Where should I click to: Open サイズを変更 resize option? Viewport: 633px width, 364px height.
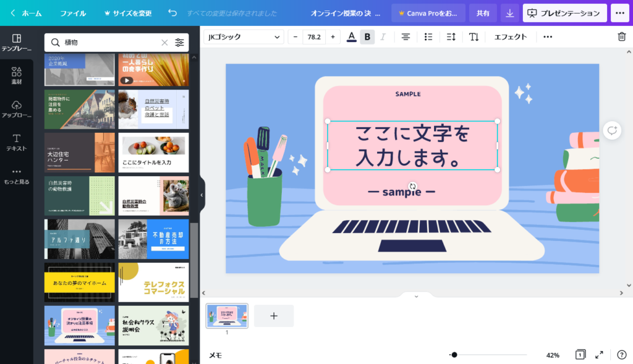128,14
